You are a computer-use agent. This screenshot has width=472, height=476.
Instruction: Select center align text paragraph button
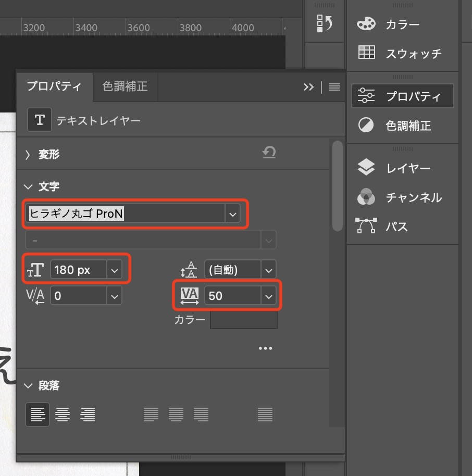coord(63,415)
